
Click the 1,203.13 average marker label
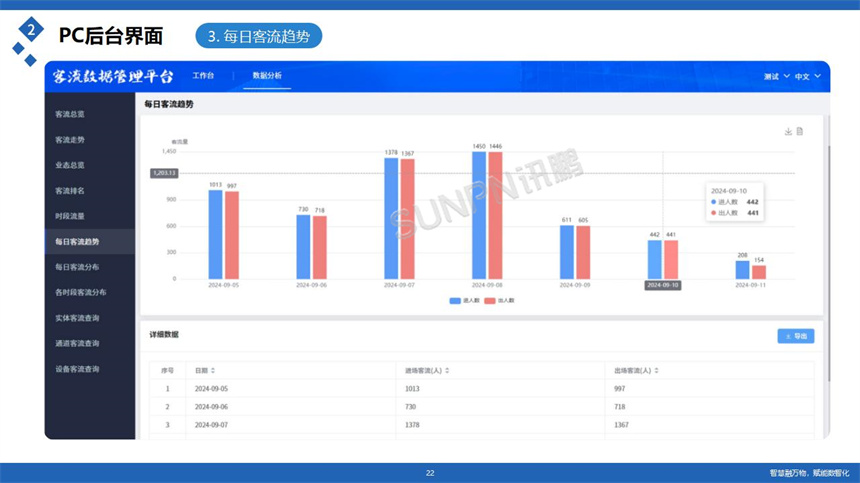click(164, 173)
